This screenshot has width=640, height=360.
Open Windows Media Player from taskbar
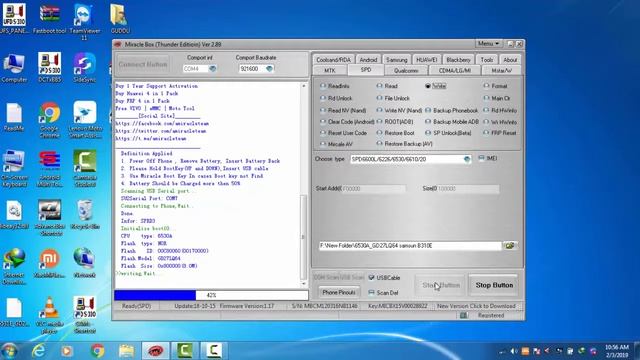(x=67, y=351)
